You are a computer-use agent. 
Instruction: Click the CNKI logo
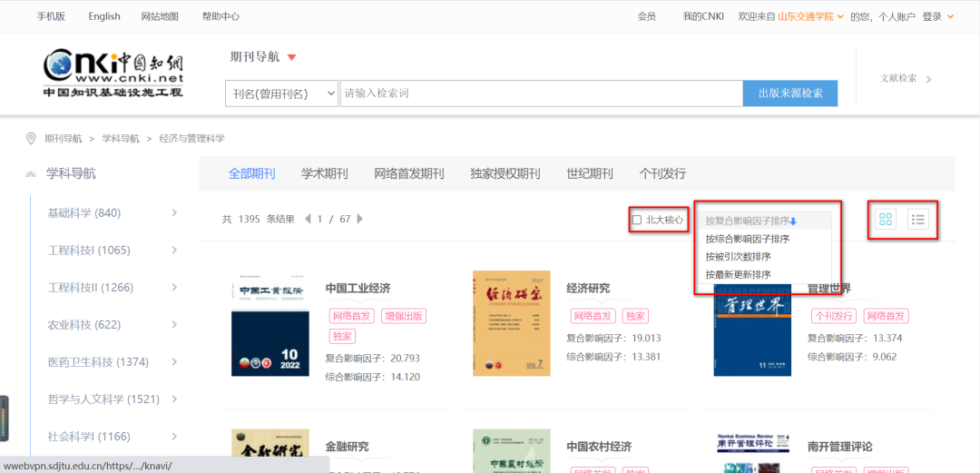point(113,73)
